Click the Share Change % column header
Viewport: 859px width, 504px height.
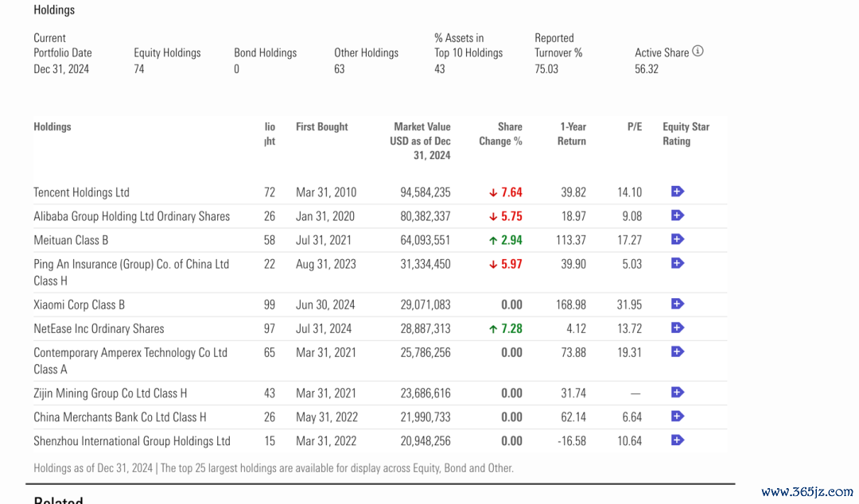501,134
